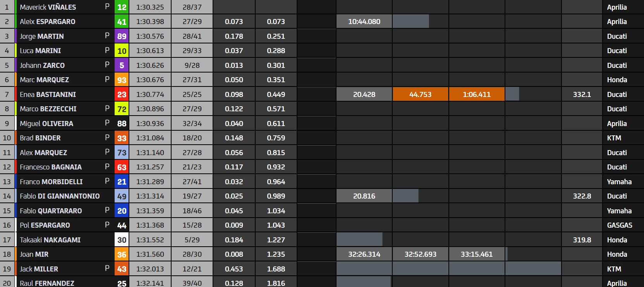Open rider Fabio DI GIANNANTONIO
This screenshot has height=287, width=644.
60,196
